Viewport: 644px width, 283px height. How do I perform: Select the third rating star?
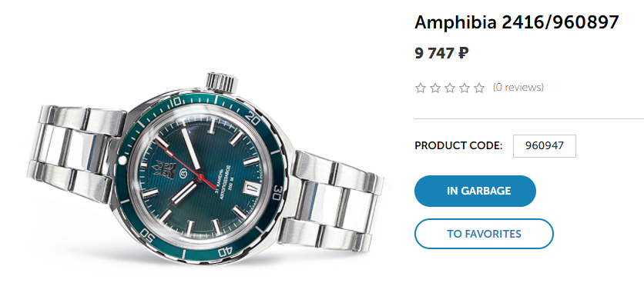450,88
